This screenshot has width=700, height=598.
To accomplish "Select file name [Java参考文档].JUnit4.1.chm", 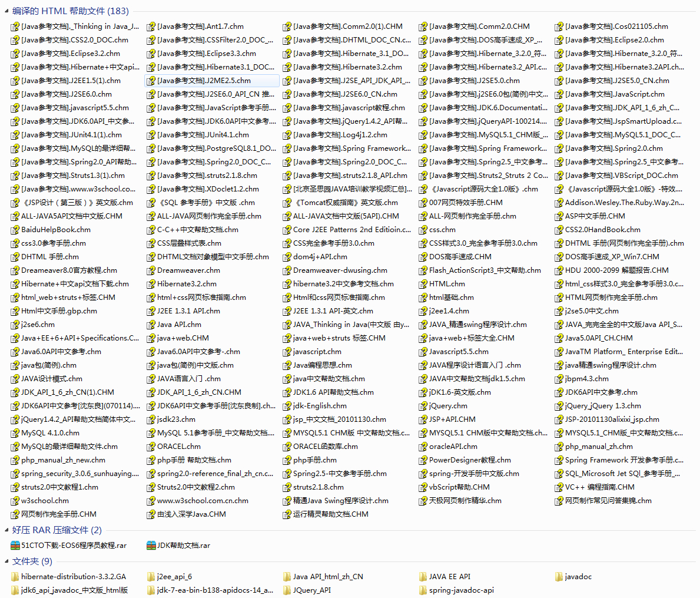I will pyautogui.click(x=203, y=135).
